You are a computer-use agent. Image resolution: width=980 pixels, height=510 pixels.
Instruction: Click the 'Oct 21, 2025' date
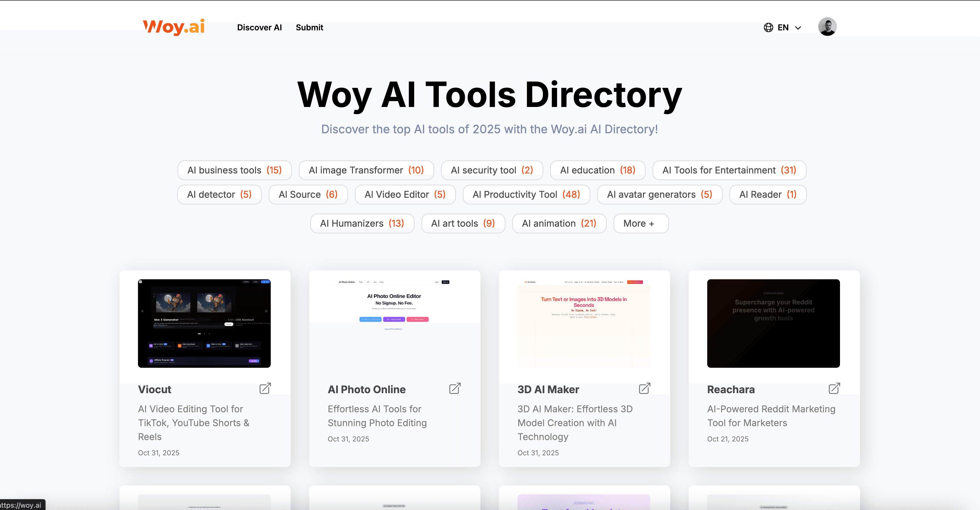tap(728, 439)
